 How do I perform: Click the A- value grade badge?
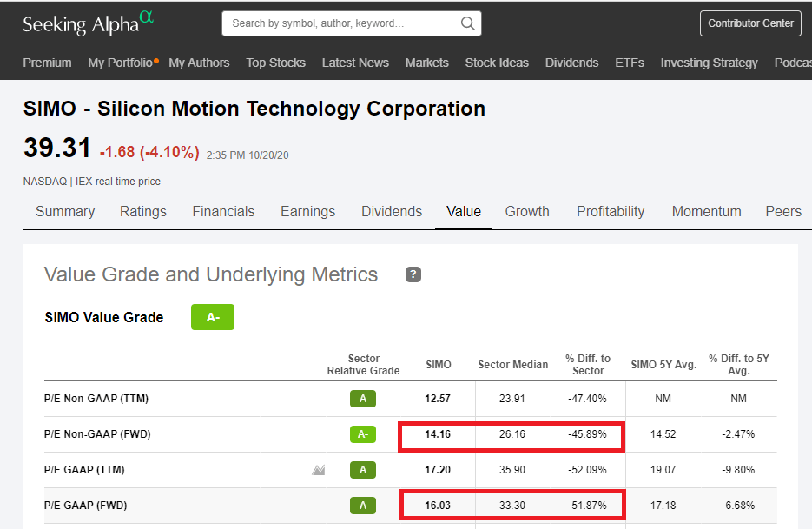point(213,317)
